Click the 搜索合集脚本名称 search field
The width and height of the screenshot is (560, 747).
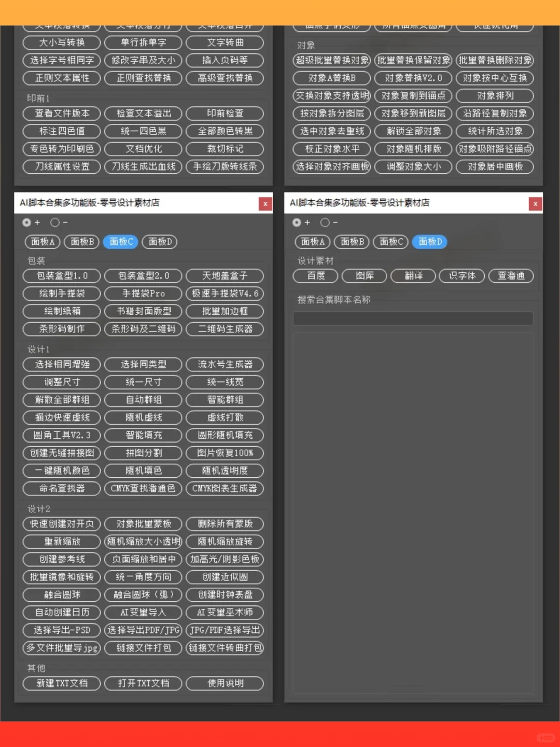[413, 319]
